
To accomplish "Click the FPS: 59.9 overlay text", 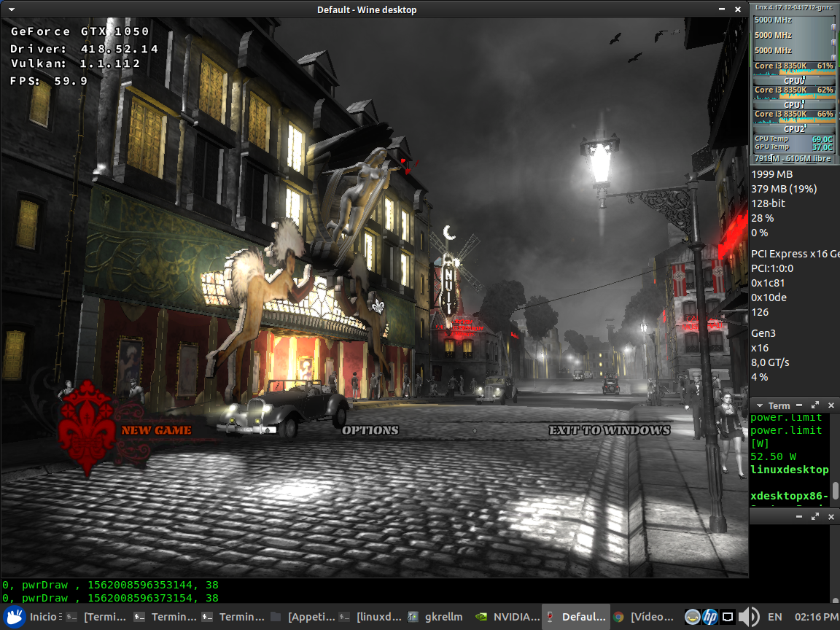I will click(49, 81).
